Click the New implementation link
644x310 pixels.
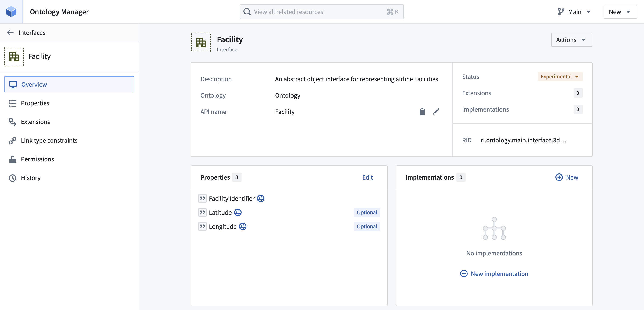tap(494, 274)
